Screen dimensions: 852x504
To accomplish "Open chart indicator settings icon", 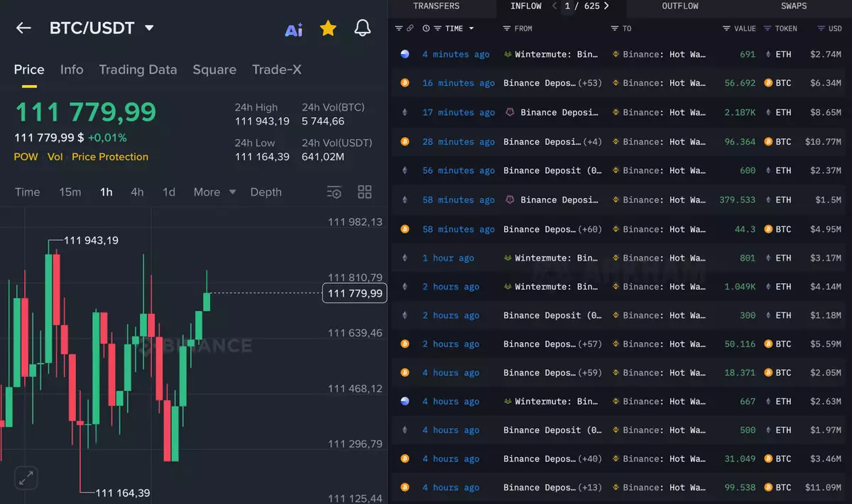I will [334, 192].
